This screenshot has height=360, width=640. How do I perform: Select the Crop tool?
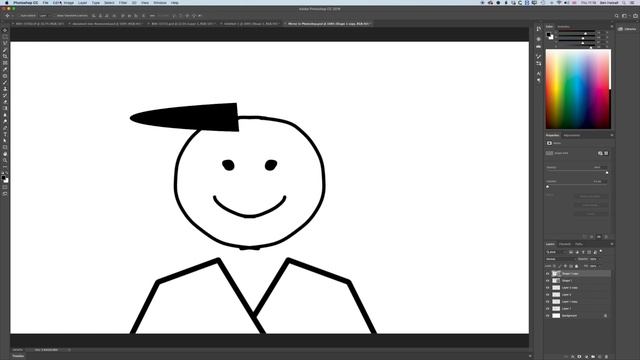[x=5, y=56]
